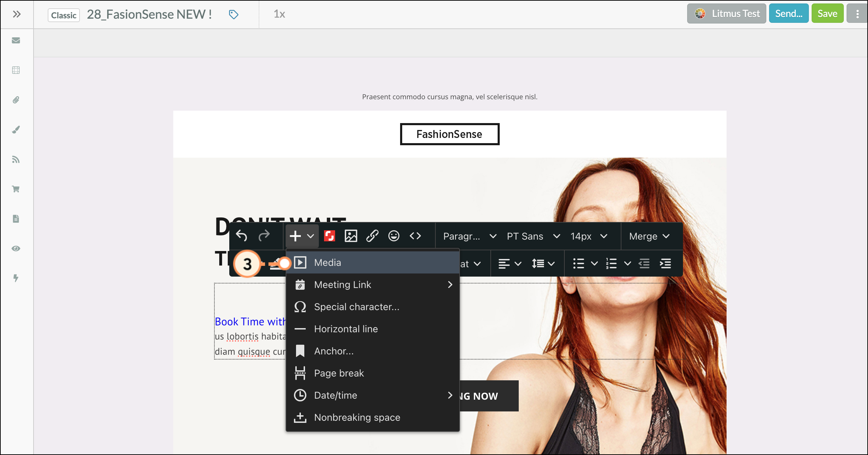The width and height of the screenshot is (868, 455).
Task: Open the paperclip attachments icon
Action: point(16,100)
